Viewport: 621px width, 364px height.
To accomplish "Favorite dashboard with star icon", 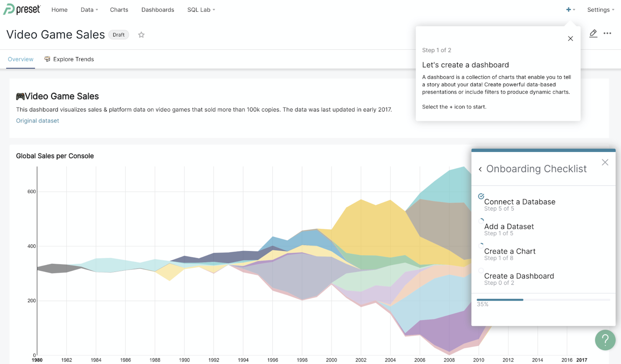I will (x=141, y=35).
